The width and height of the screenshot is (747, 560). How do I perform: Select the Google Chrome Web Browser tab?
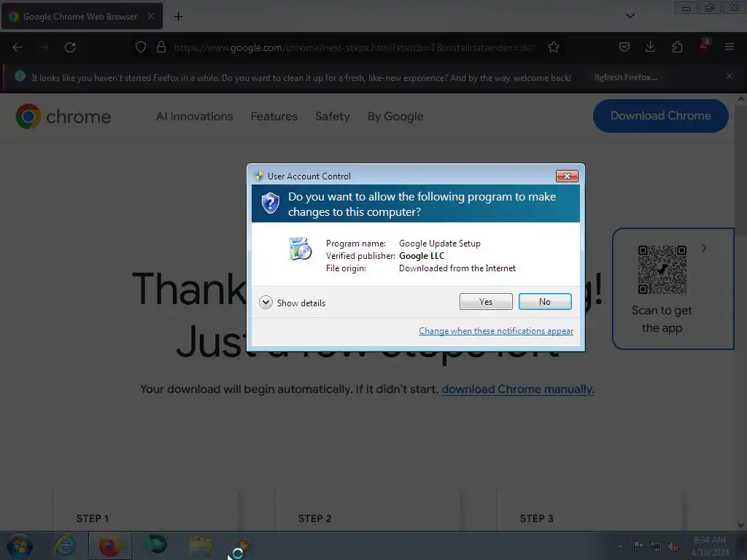[x=82, y=16]
